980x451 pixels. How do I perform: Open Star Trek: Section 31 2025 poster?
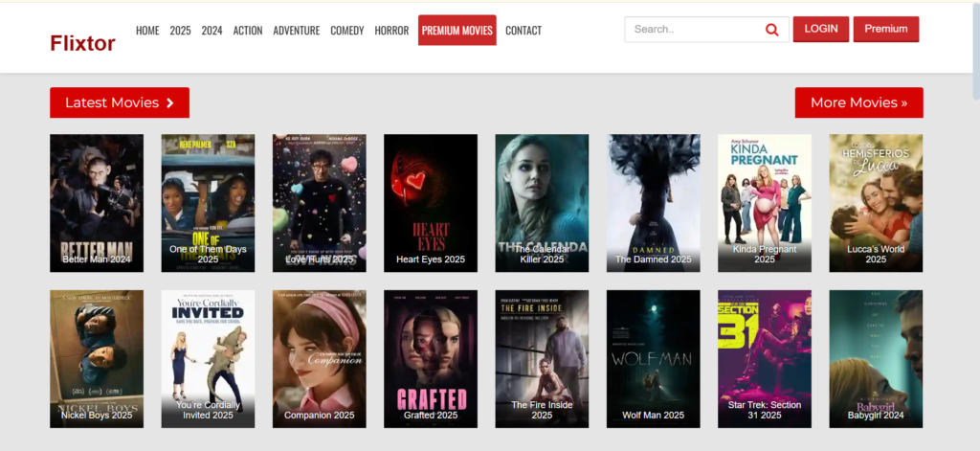[x=765, y=359]
